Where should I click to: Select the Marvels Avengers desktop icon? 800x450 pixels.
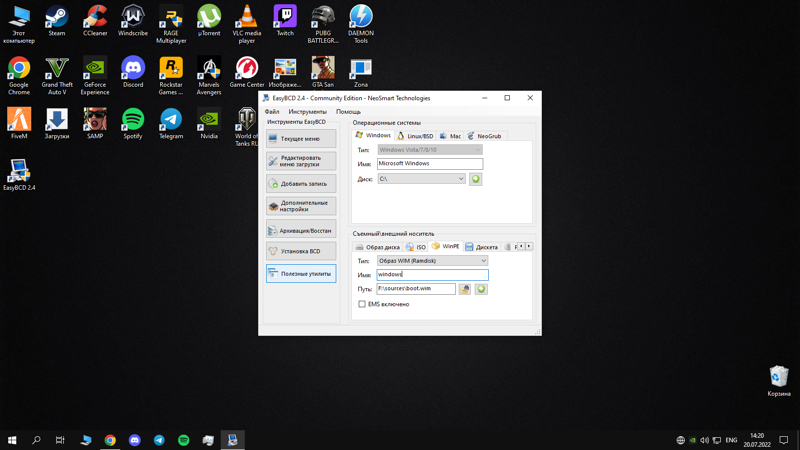[209, 76]
